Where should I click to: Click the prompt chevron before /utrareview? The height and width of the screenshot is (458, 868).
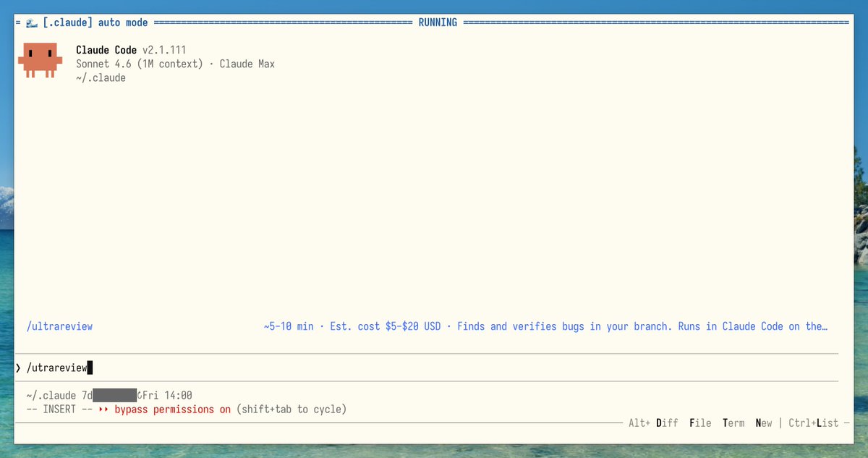click(x=19, y=368)
